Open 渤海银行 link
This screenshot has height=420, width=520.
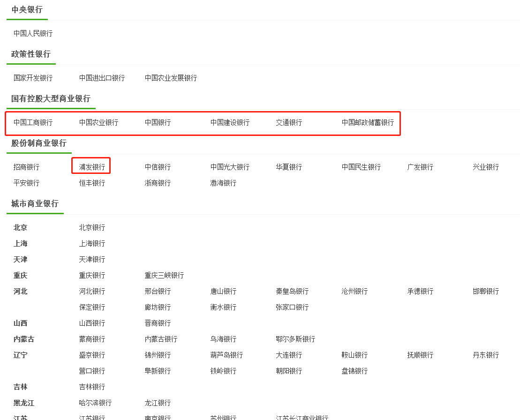pyautogui.click(x=223, y=183)
